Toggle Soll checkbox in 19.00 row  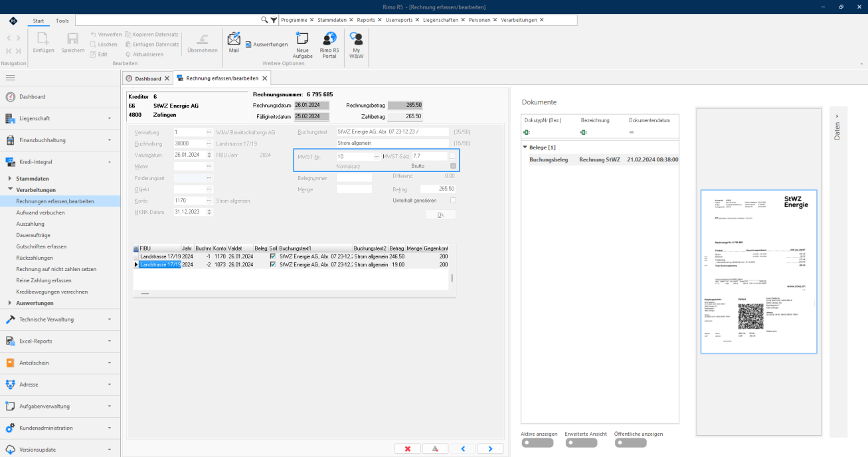pyautogui.click(x=272, y=264)
